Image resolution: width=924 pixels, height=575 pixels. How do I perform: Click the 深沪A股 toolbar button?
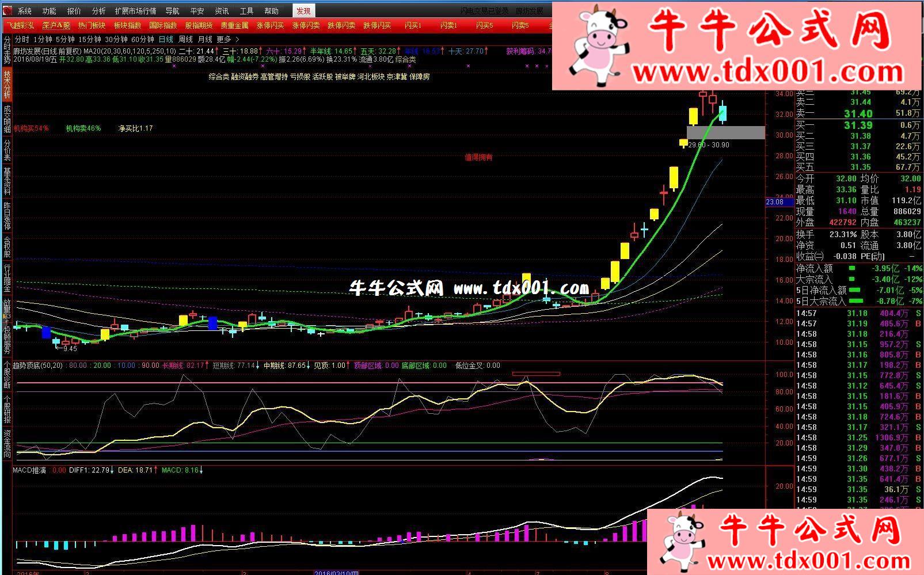(x=56, y=25)
